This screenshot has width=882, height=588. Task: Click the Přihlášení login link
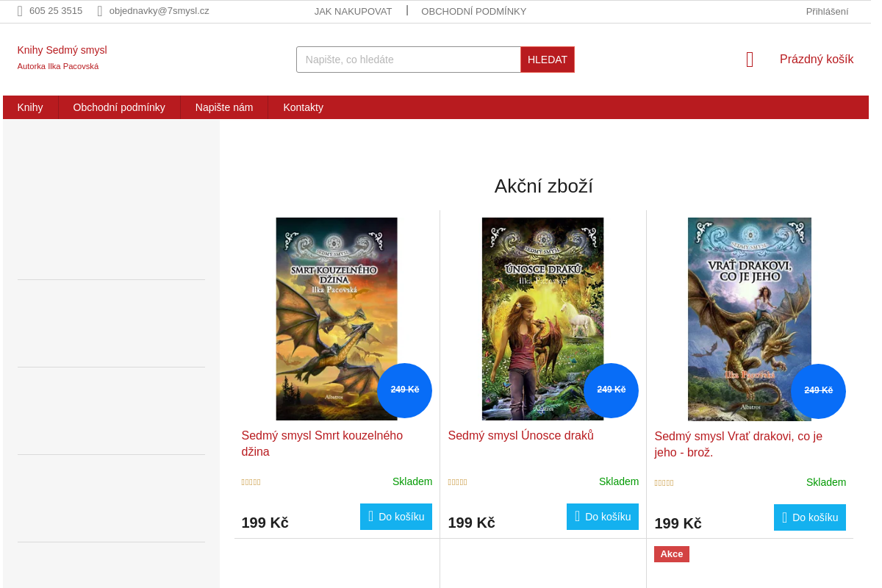click(827, 11)
